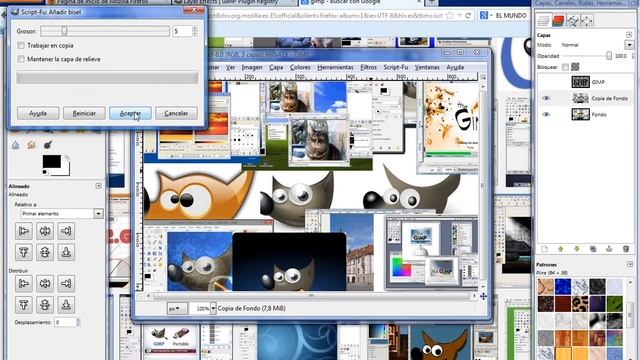Image resolution: width=640 pixels, height=360 pixels.
Task: Open the Script-Fu menu
Action: [396, 67]
